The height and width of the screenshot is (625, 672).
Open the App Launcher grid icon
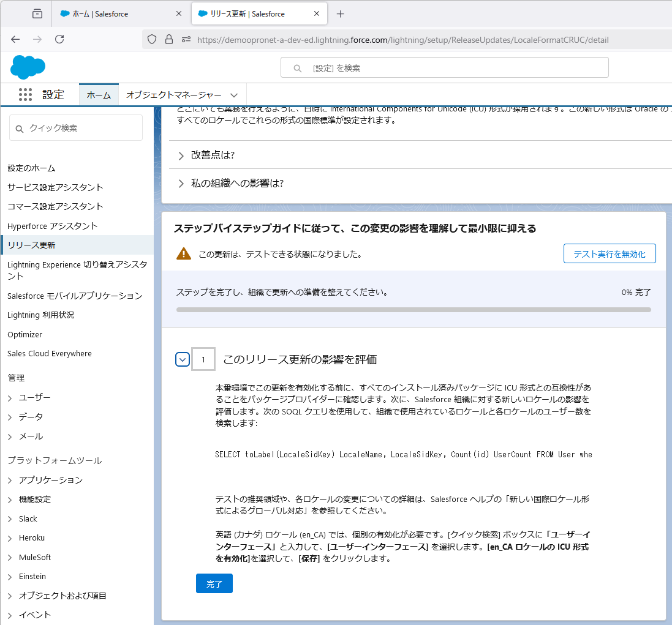(25, 95)
